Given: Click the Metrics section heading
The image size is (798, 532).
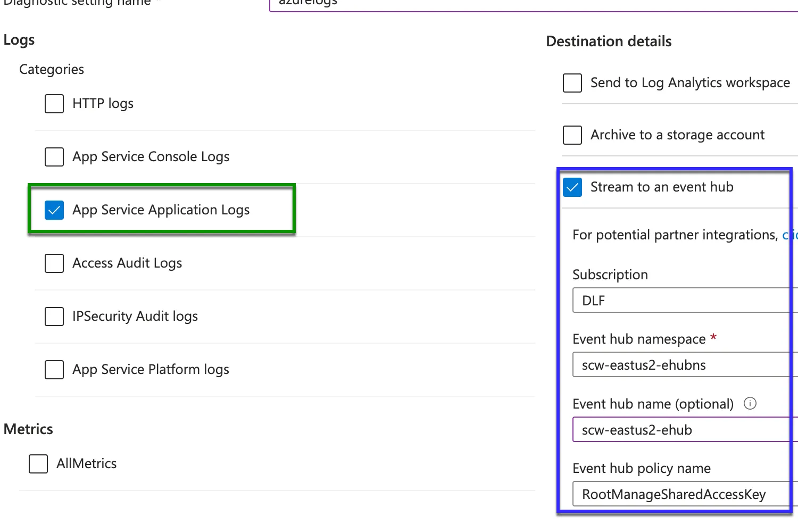Looking at the screenshot, I should point(28,429).
